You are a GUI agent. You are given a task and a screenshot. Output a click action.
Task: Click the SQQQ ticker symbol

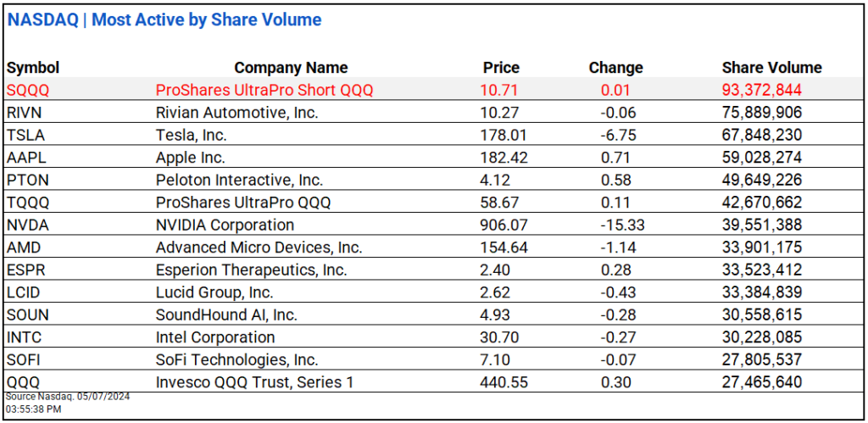(25, 90)
